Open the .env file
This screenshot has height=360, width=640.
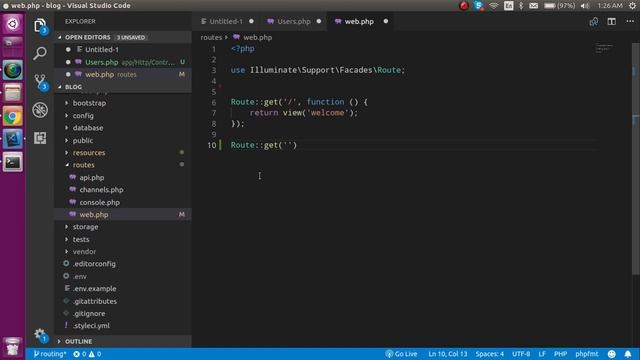(x=123, y=276)
